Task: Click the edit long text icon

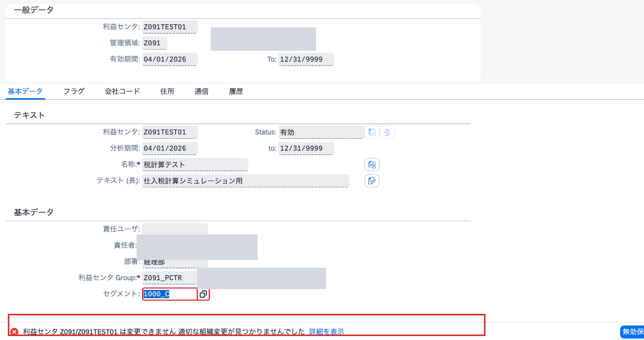Action: (372, 181)
